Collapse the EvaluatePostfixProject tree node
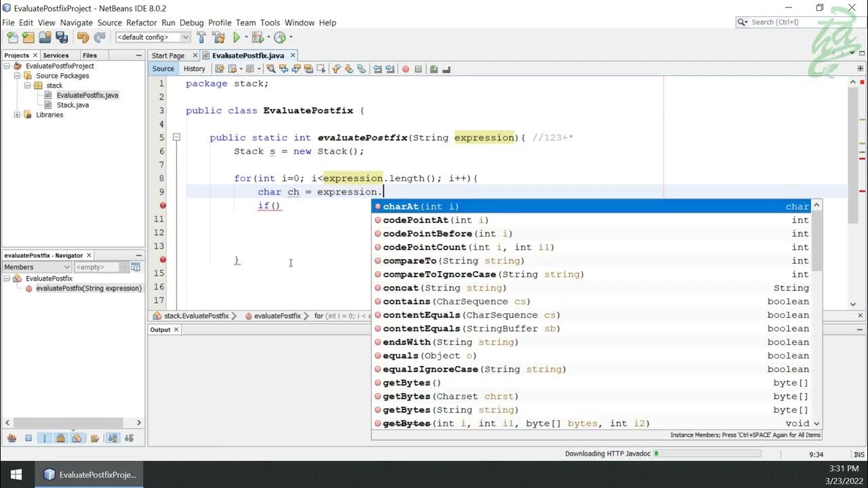This screenshot has width=868, height=488. pos(7,66)
